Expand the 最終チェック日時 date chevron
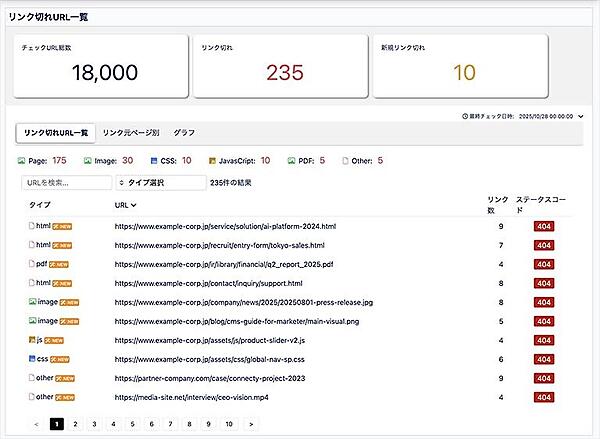The image size is (600, 439). coord(580,116)
